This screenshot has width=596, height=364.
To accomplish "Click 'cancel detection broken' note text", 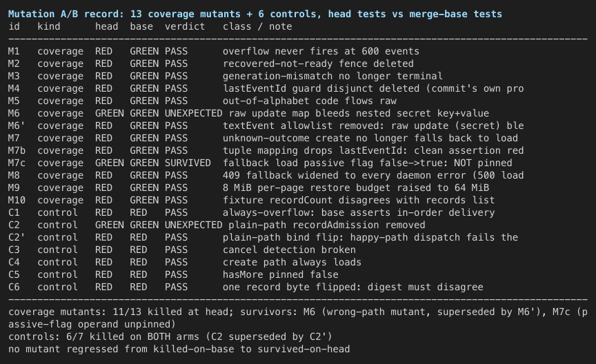I will point(289,250).
